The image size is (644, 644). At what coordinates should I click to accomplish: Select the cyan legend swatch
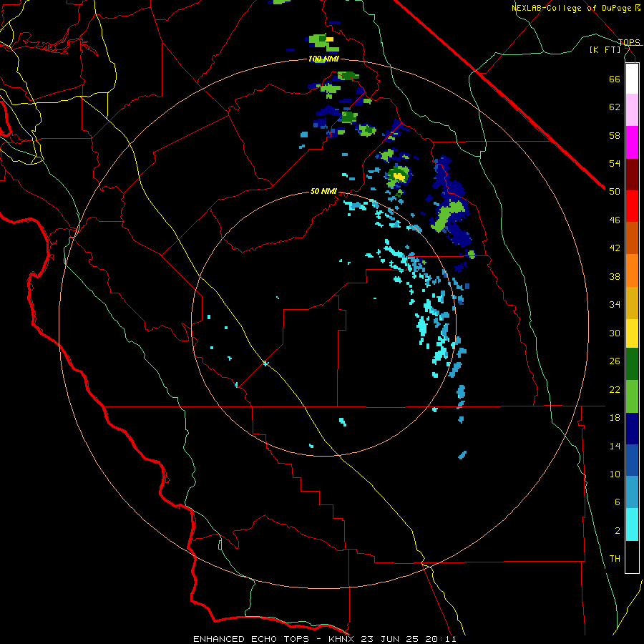point(632,525)
